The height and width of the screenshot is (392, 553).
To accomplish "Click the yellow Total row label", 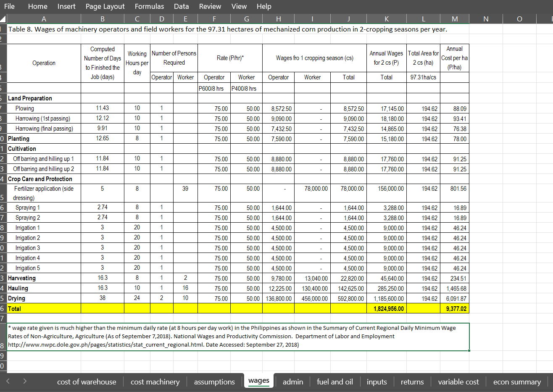I will point(44,308).
